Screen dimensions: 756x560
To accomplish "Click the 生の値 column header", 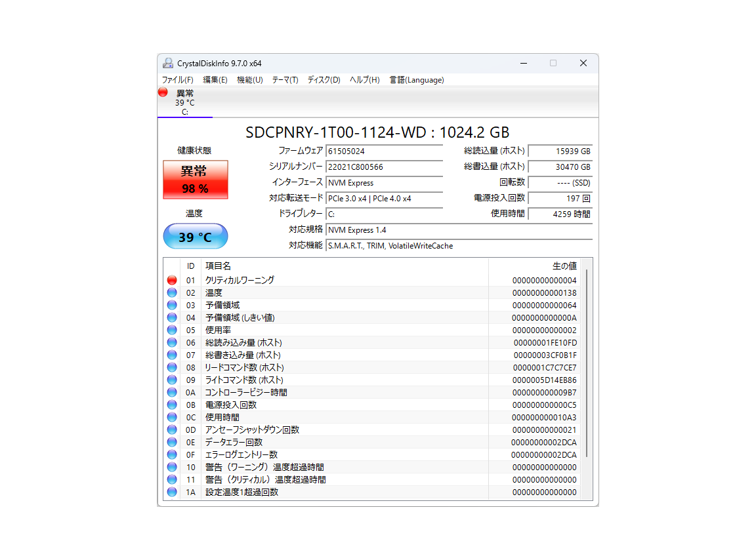I will [564, 266].
